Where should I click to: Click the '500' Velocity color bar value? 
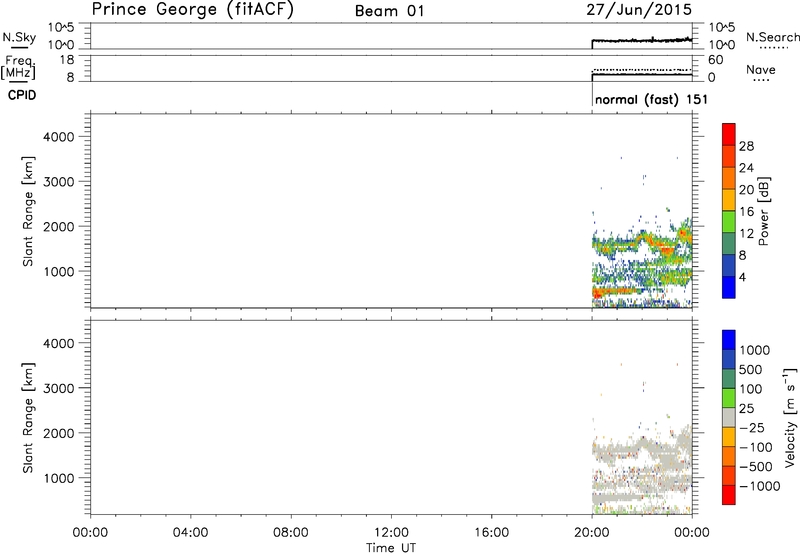[751, 370]
